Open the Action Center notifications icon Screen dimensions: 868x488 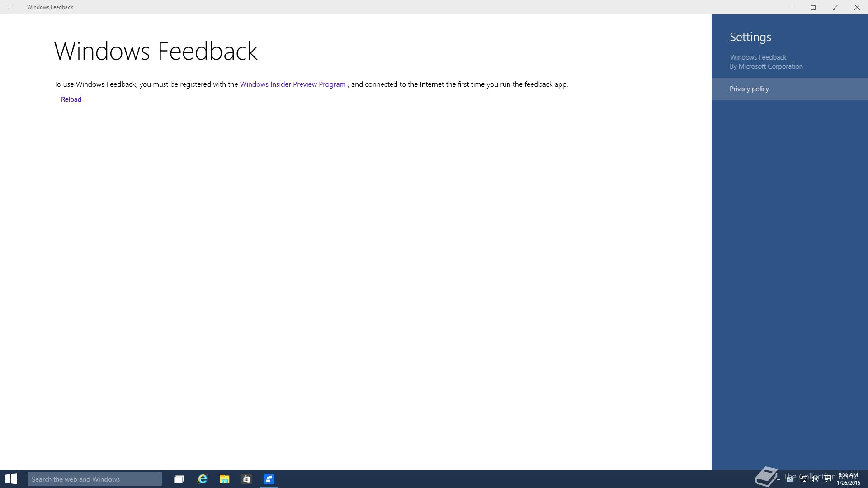point(827,479)
